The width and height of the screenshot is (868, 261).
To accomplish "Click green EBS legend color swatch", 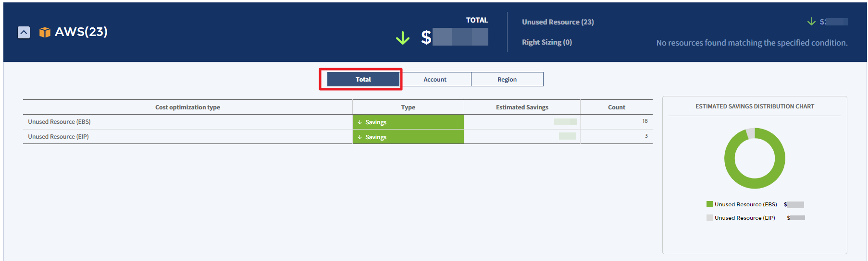I will (709, 204).
